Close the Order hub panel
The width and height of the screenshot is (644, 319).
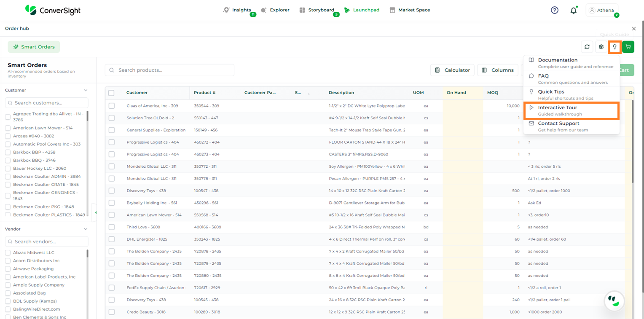click(x=633, y=29)
